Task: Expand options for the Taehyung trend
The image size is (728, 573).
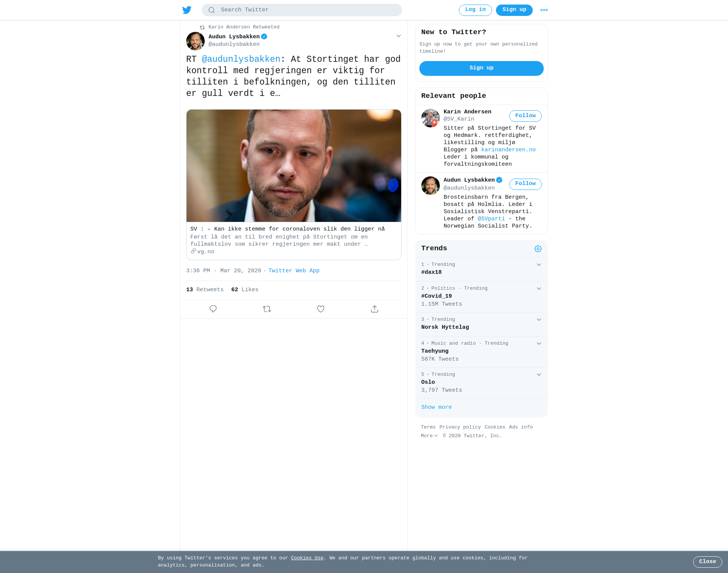Action: coord(539,344)
